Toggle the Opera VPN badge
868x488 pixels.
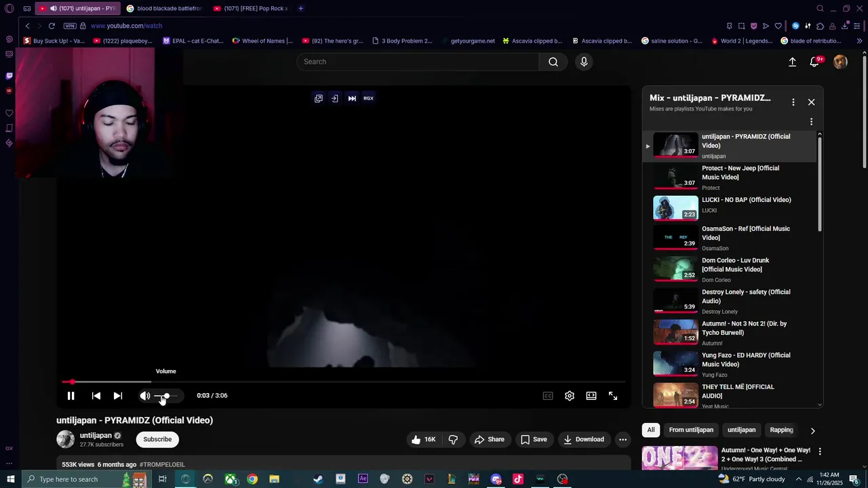click(70, 26)
